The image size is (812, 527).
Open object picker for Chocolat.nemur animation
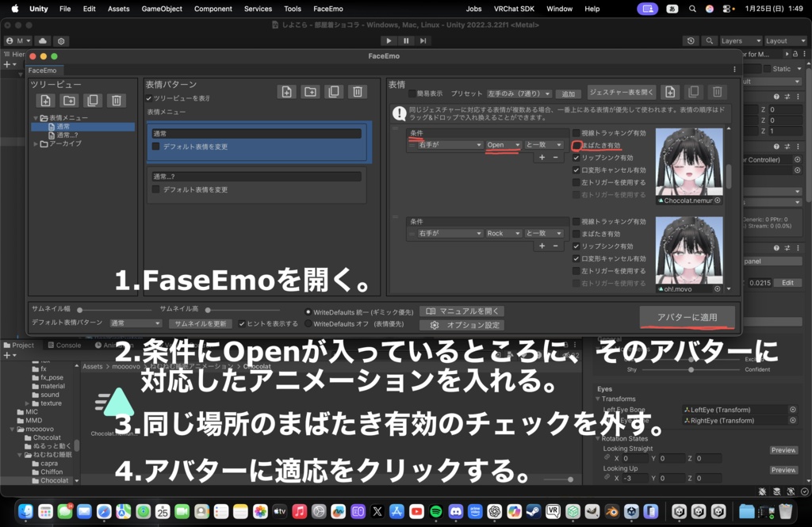(x=717, y=200)
